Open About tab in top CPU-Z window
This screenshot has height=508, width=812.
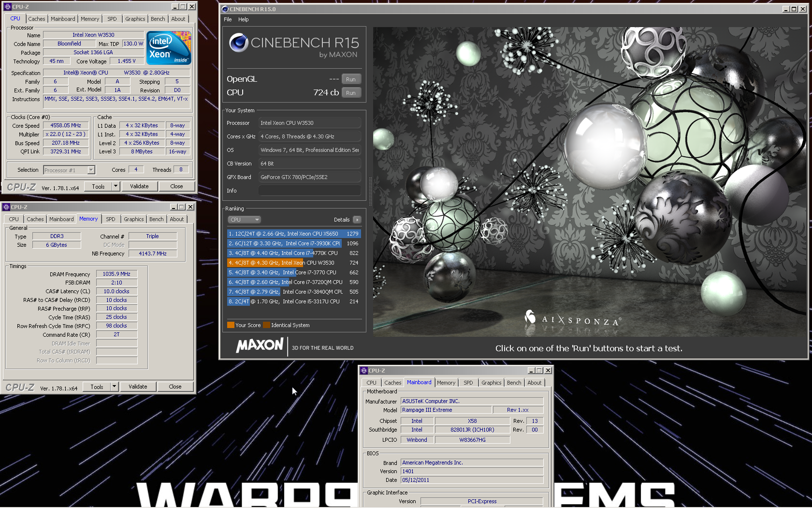click(x=178, y=19)
